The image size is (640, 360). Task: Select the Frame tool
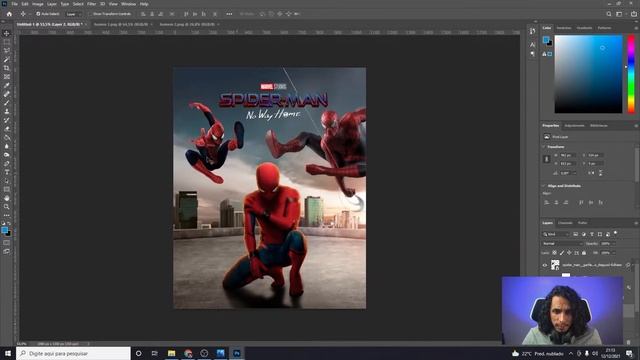click(x=7, y=77)
